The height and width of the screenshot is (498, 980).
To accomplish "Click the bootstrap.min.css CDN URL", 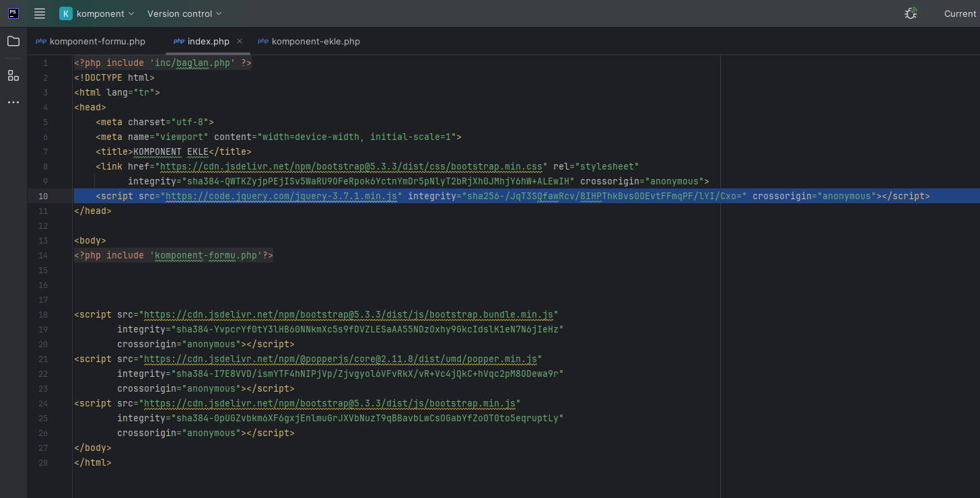I will (x=351, y=166).
